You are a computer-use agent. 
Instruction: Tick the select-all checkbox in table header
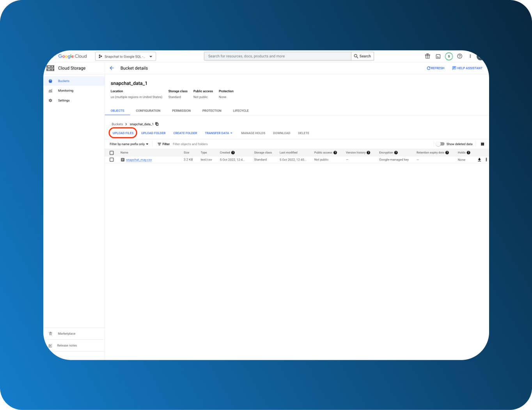112,153
